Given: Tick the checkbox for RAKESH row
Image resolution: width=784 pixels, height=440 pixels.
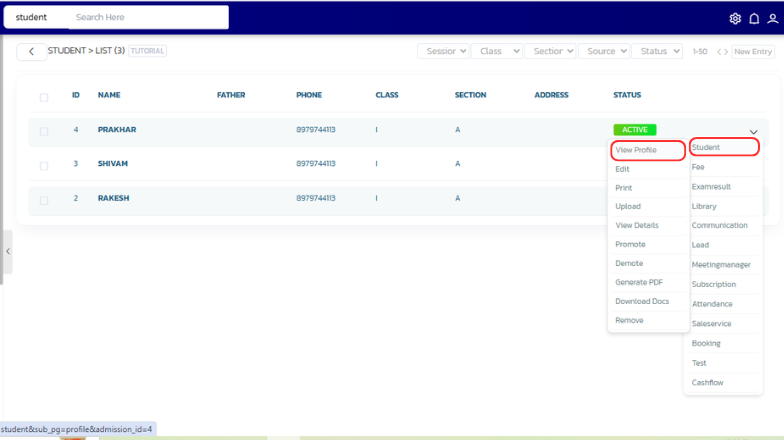Looking at the screenshot, I should (44, 200).
